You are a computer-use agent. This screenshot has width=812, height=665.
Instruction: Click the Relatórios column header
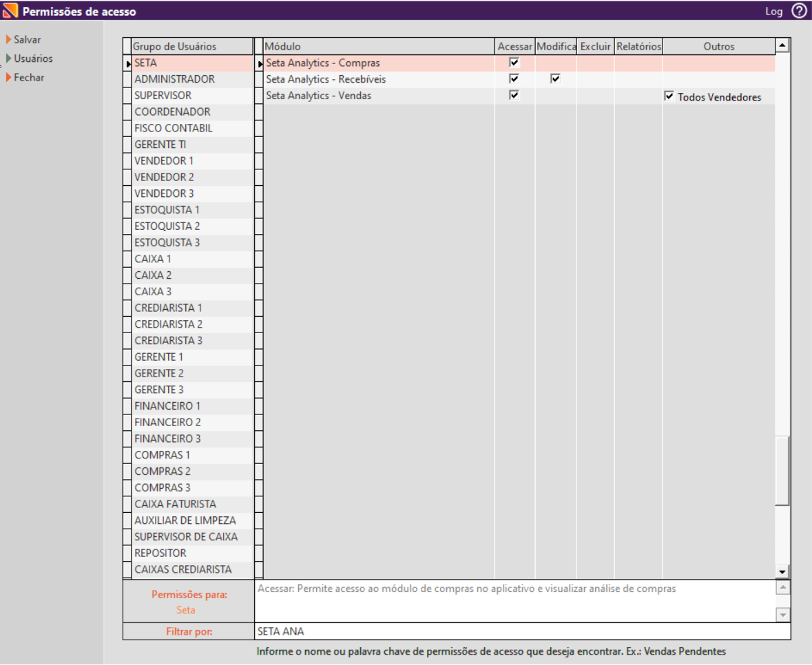pos(638,47)
